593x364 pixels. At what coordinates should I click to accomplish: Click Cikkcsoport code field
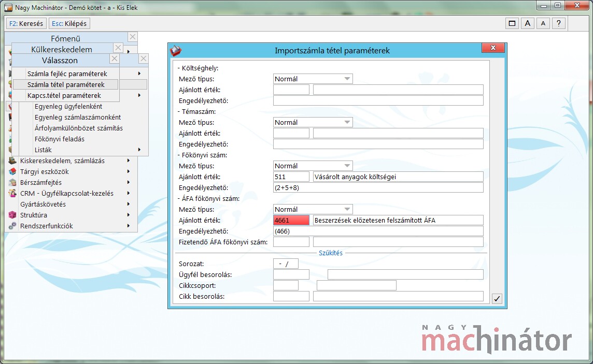(286, 285)
